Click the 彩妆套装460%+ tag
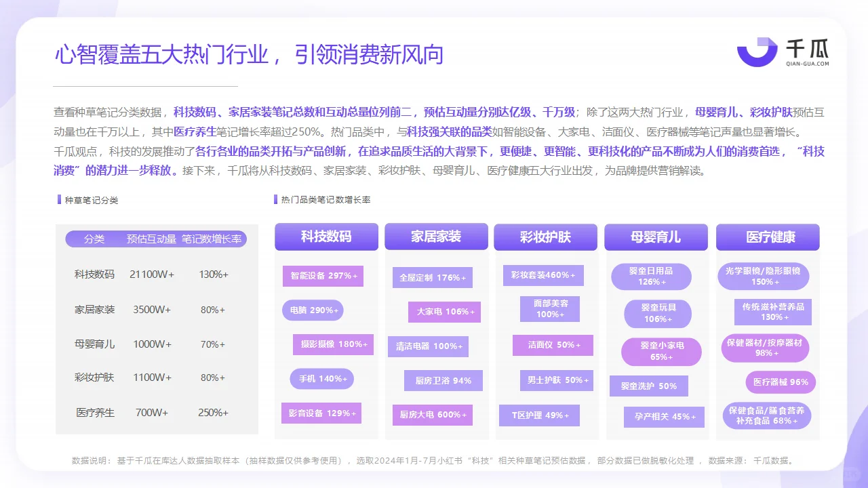The height and width of the screenshot is (488, 868). (543, 275)
